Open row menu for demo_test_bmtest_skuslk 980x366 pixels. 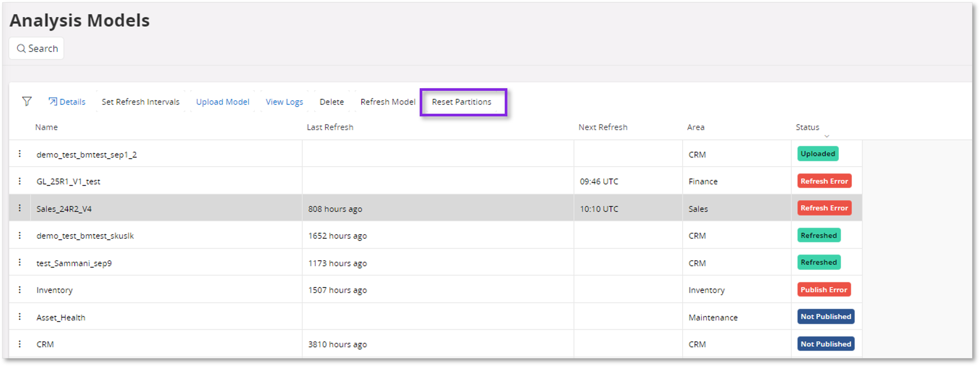(x=20, y=235)
